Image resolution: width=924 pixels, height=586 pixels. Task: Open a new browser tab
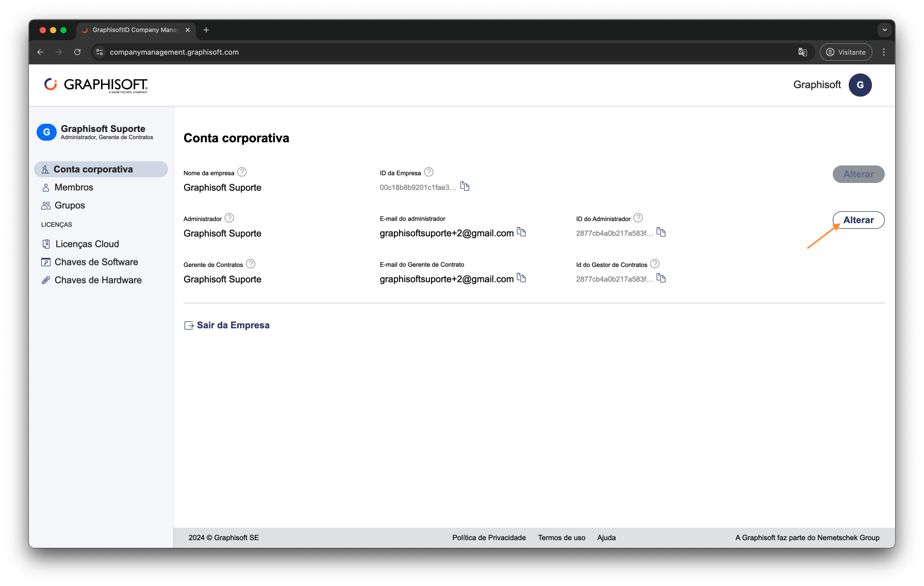[x=206, y=30]
